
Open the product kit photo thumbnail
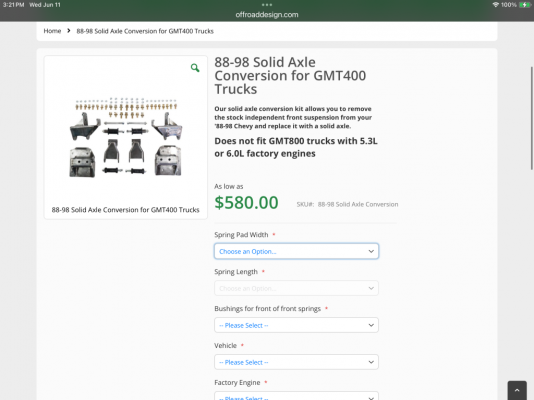(x=126, y=137)
